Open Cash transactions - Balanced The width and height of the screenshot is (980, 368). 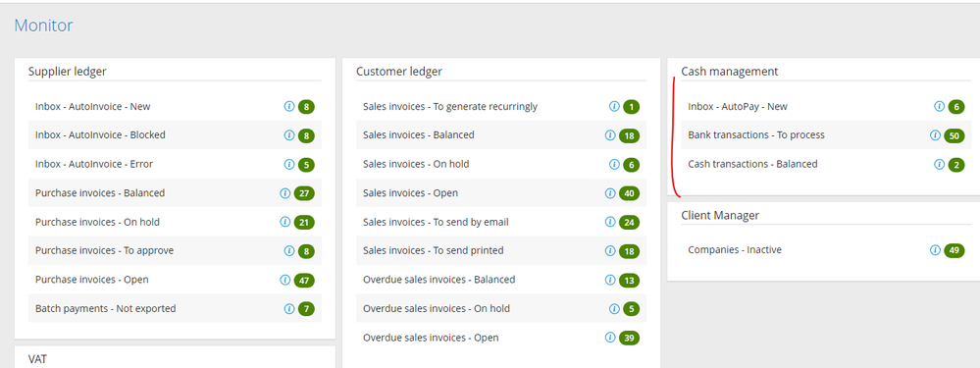click(x=826, y=164)
